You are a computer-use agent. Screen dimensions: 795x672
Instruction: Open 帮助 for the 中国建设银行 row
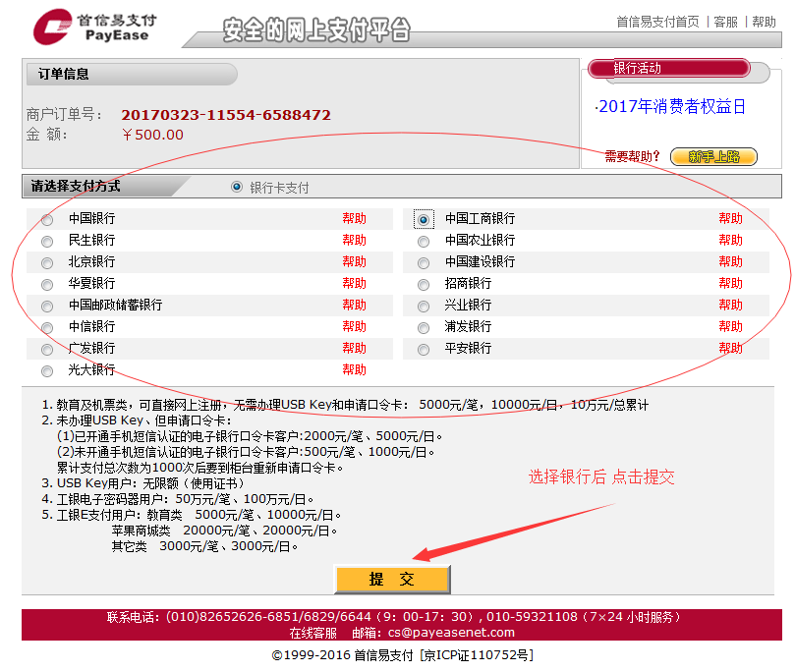730,262
